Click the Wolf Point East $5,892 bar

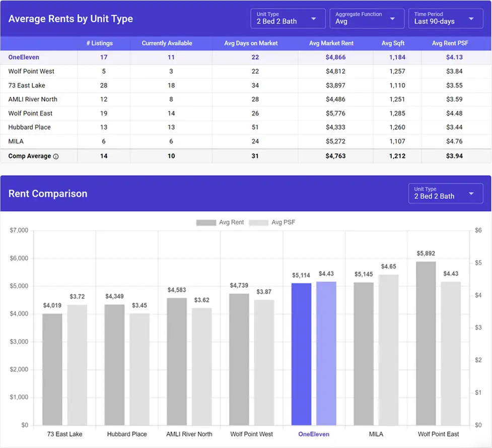[x=426, y=343]
